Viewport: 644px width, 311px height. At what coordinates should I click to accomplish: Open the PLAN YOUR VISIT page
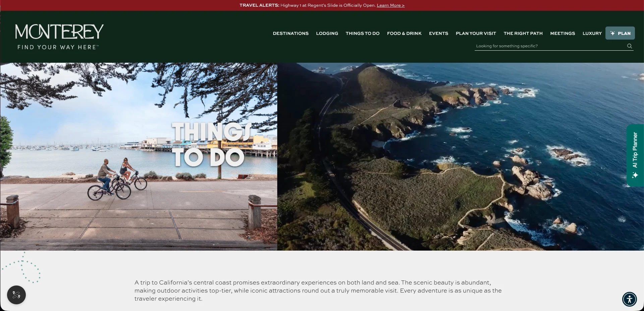pyautogui.click(x=476, y=33)
